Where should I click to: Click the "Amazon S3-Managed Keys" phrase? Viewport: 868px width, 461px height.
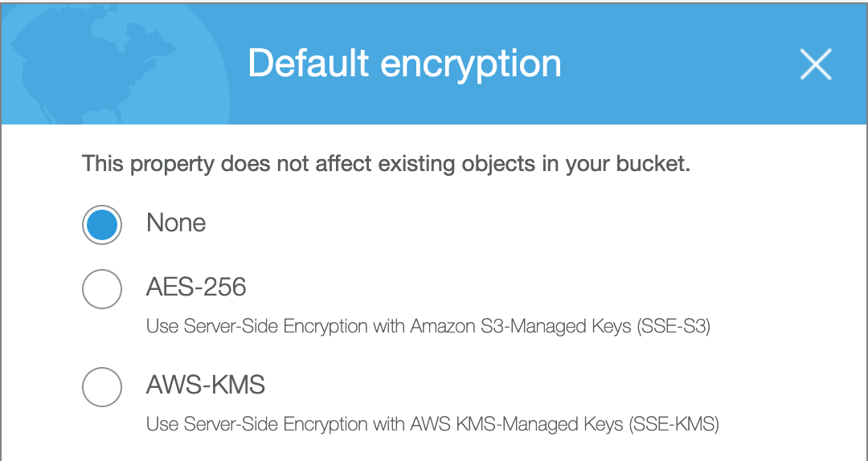point(520,327)
